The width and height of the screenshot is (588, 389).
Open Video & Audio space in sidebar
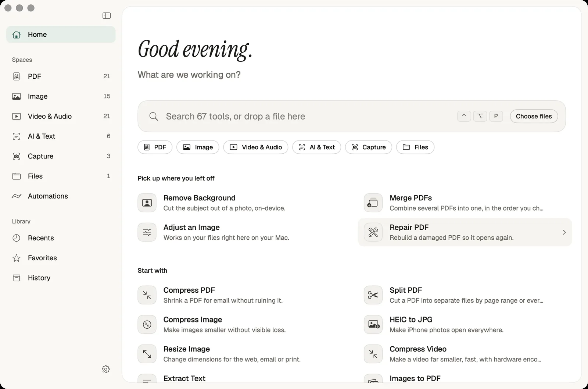pos(61,116)
